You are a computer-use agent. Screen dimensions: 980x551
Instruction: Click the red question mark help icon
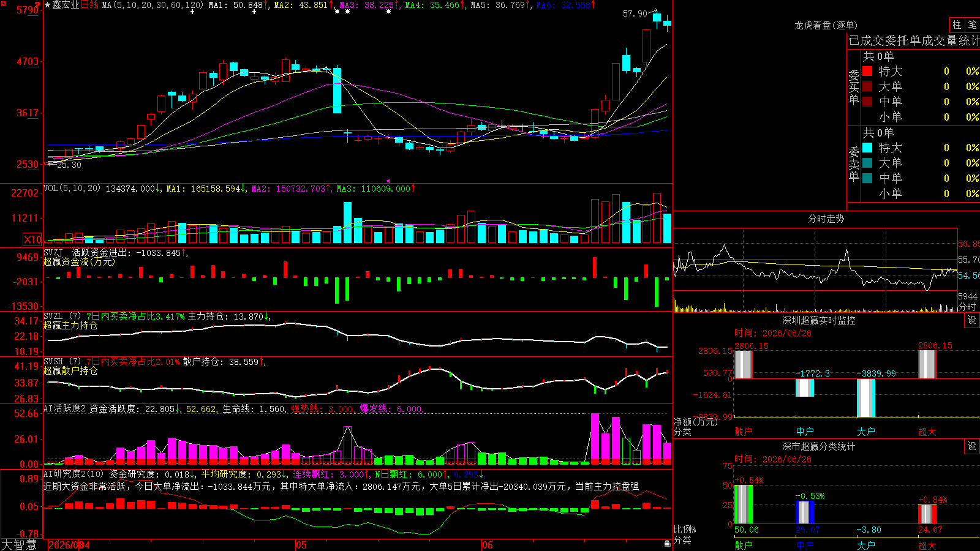[38, 5]
